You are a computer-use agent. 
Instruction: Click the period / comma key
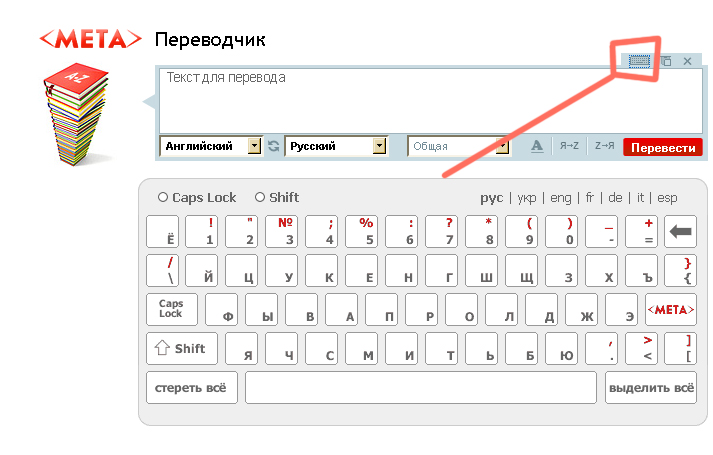(x=602, y=349)
